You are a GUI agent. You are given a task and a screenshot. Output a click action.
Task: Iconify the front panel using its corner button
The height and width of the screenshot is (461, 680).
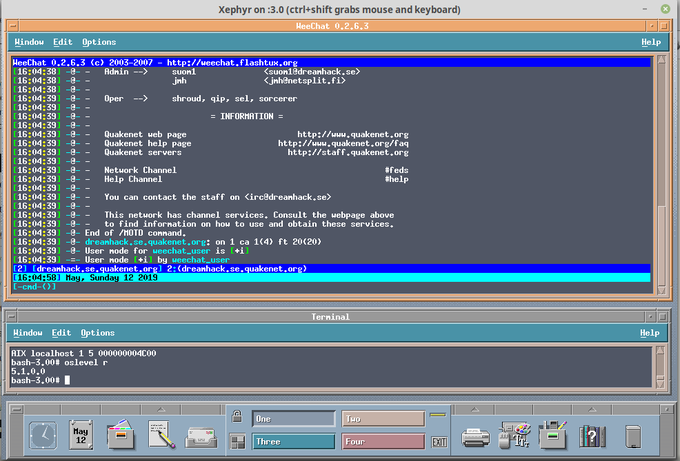(666, 409)
